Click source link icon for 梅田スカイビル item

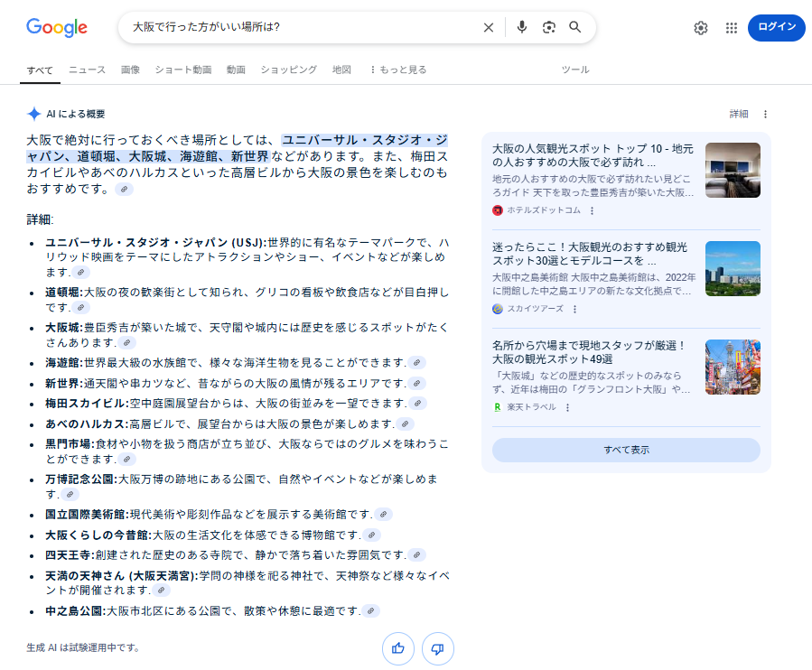418,404
